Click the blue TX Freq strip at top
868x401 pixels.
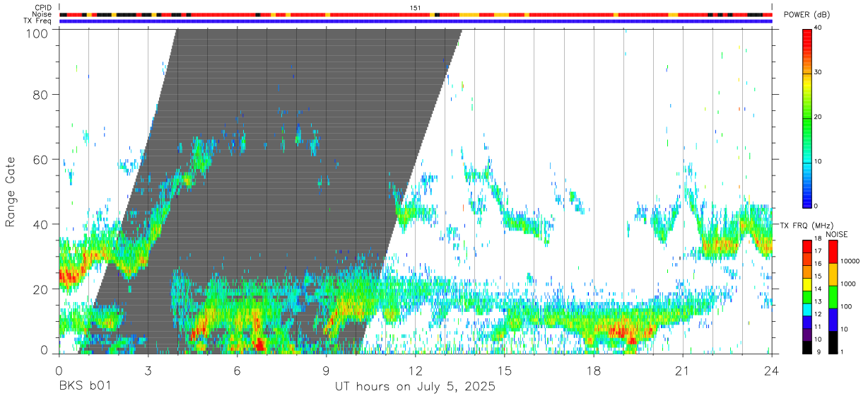(x=416, y=21)
